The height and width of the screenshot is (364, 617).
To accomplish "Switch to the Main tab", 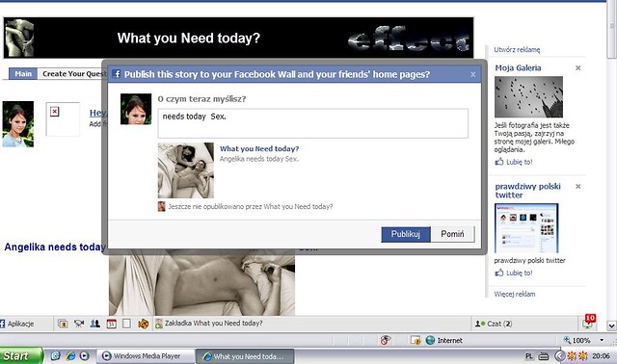I will [x=23, y=73].
